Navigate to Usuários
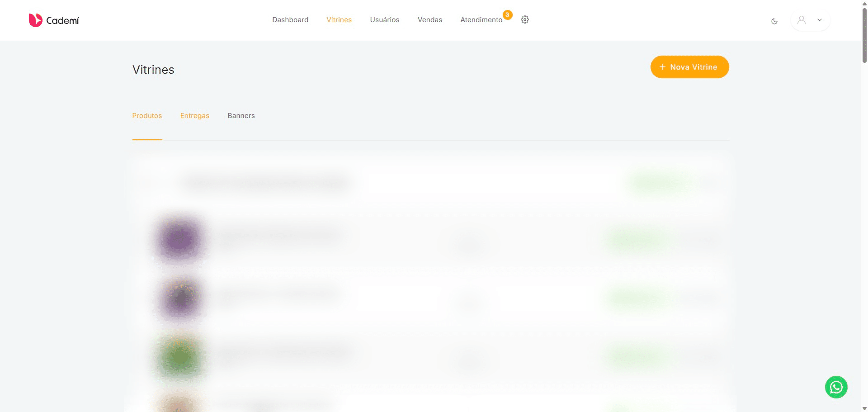Viewport: 868px width, 412px height. (385, 20)
